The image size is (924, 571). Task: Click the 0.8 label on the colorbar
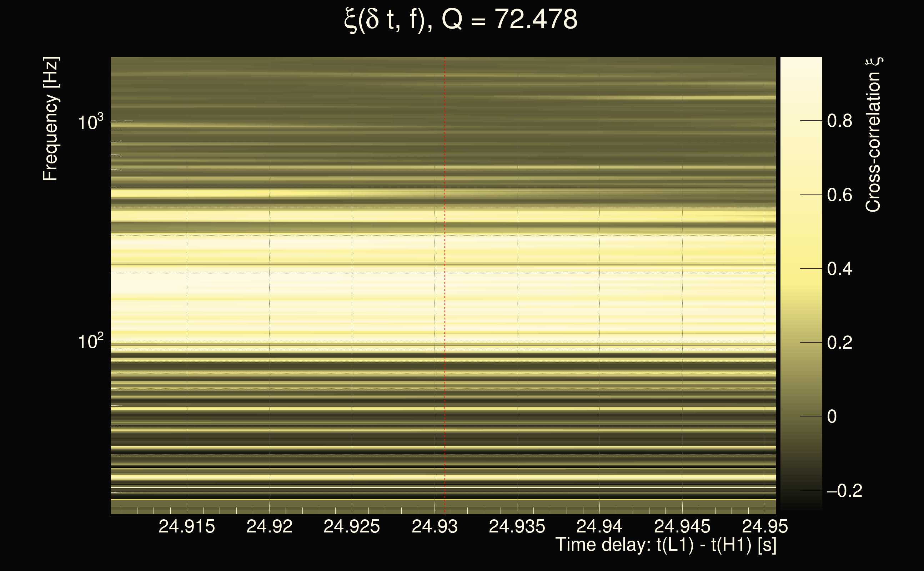(x=839, y=121)
